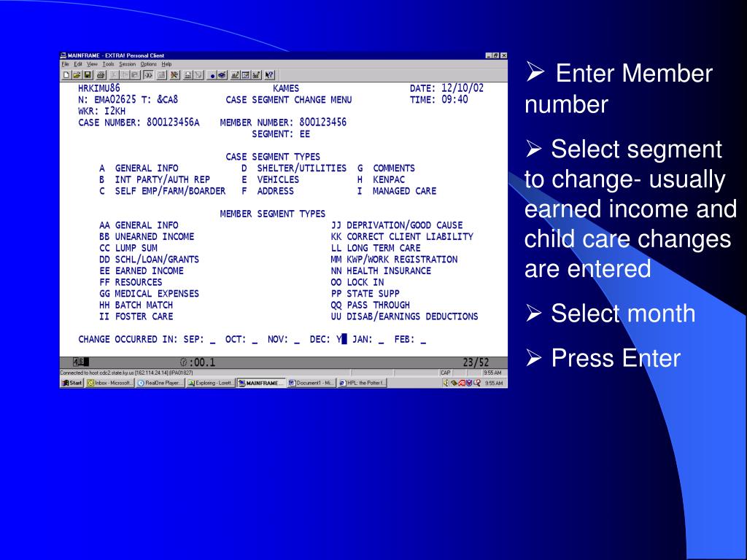Click the SEGMENT field showing EE

304,134
